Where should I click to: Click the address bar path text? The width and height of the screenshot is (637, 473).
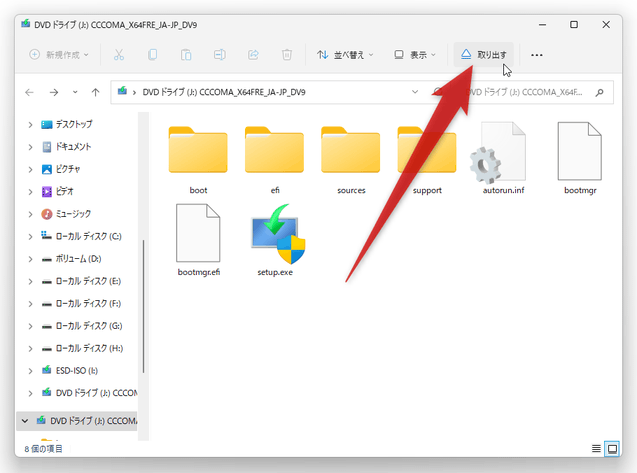(x=224, y=92)
